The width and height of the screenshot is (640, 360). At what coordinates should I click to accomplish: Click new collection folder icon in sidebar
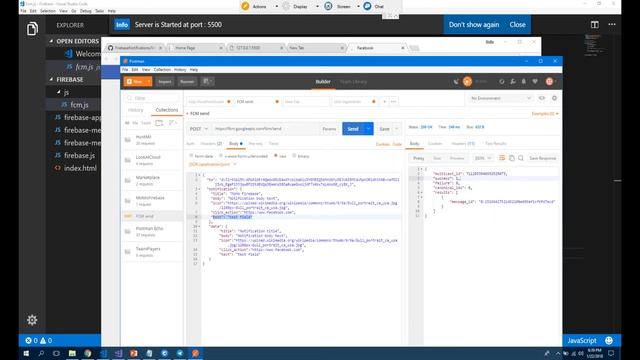point(159,123)
